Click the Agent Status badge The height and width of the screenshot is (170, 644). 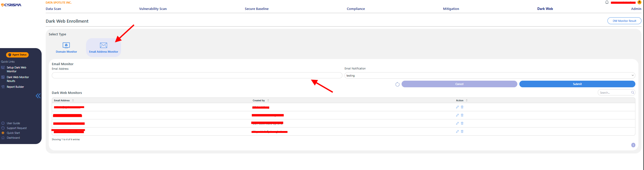[18, 55]
